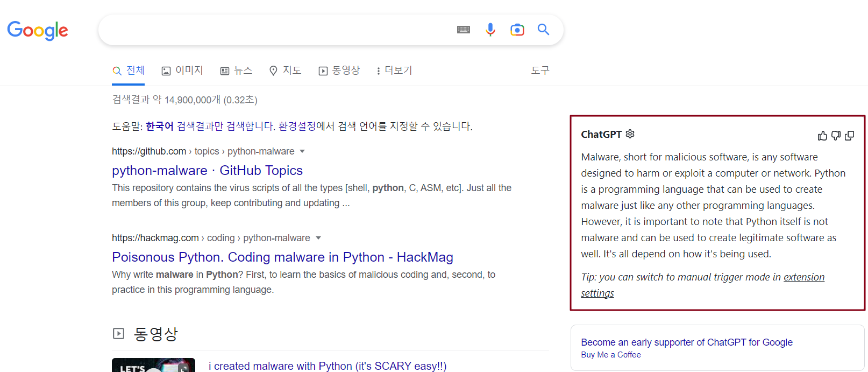Open the on-screen keyboard icon in search bar

click(x=464, y=30)
